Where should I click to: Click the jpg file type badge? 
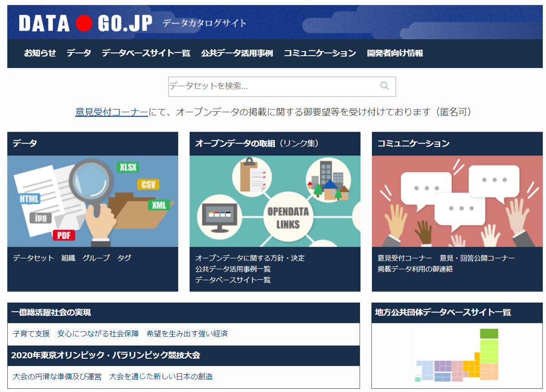click(x=41, y=218)
